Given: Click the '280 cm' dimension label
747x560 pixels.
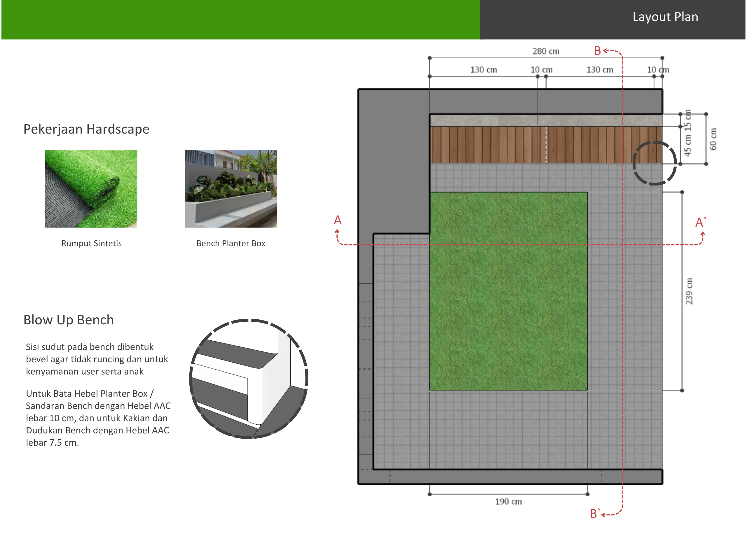Looking at the screenshot, I should pyautogui.click(x=546, y=51).
